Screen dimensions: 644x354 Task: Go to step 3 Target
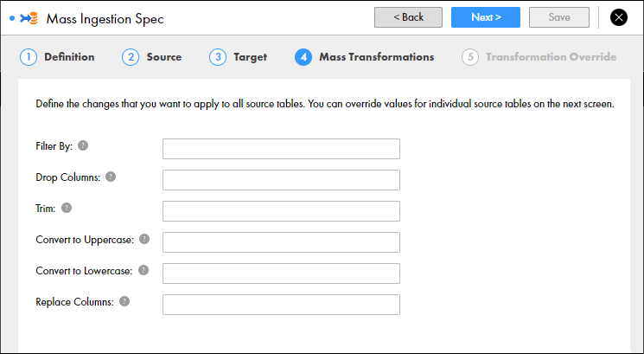tap(238, 57)
